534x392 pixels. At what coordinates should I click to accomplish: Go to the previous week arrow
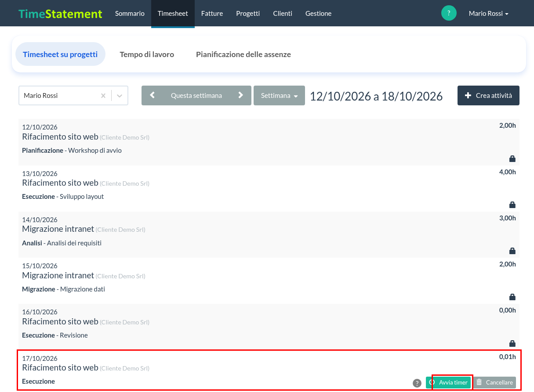(153, 95)
